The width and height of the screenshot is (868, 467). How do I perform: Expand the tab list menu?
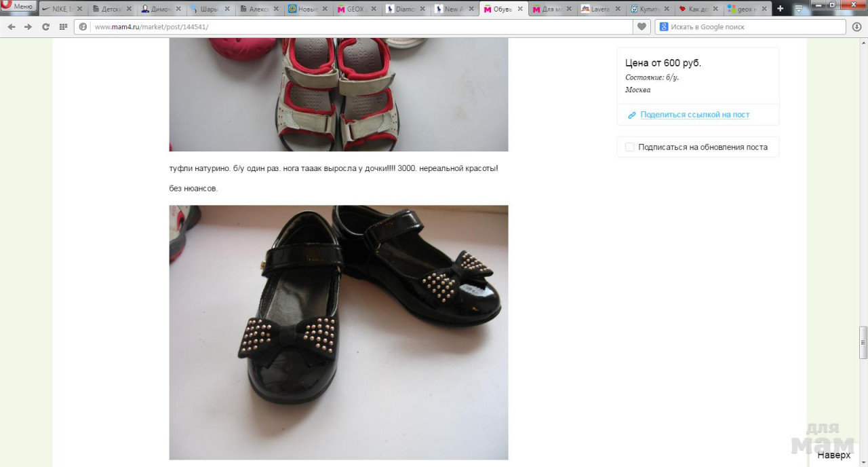coord(798,9)
